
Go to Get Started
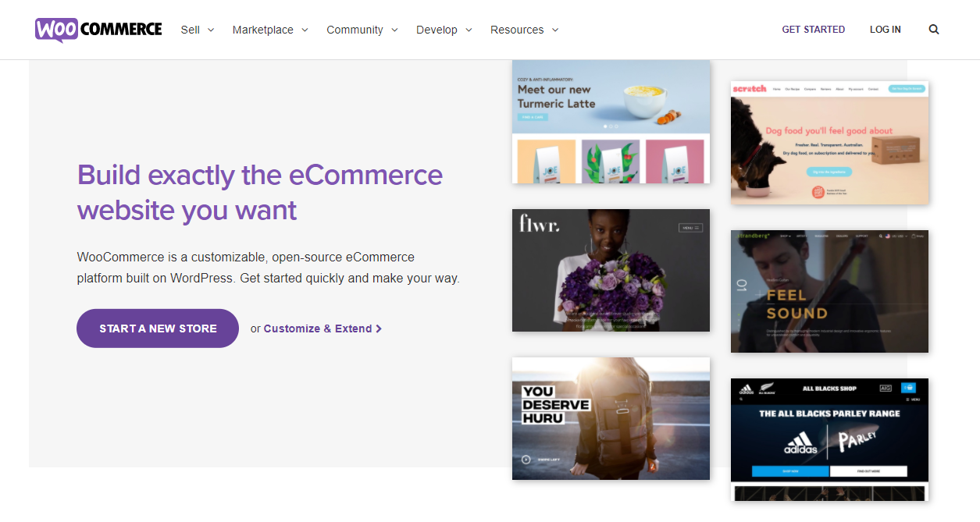click(814, 30)
